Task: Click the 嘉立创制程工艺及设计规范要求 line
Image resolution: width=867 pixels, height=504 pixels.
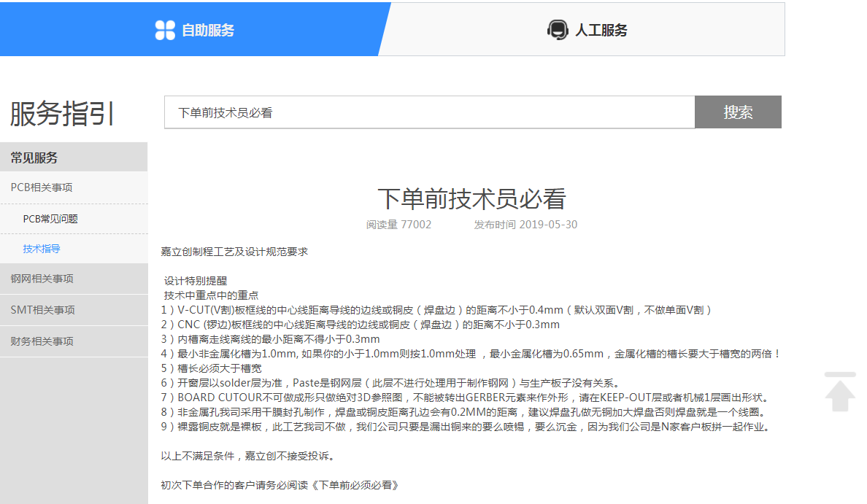Action: (x=234, y=252)
